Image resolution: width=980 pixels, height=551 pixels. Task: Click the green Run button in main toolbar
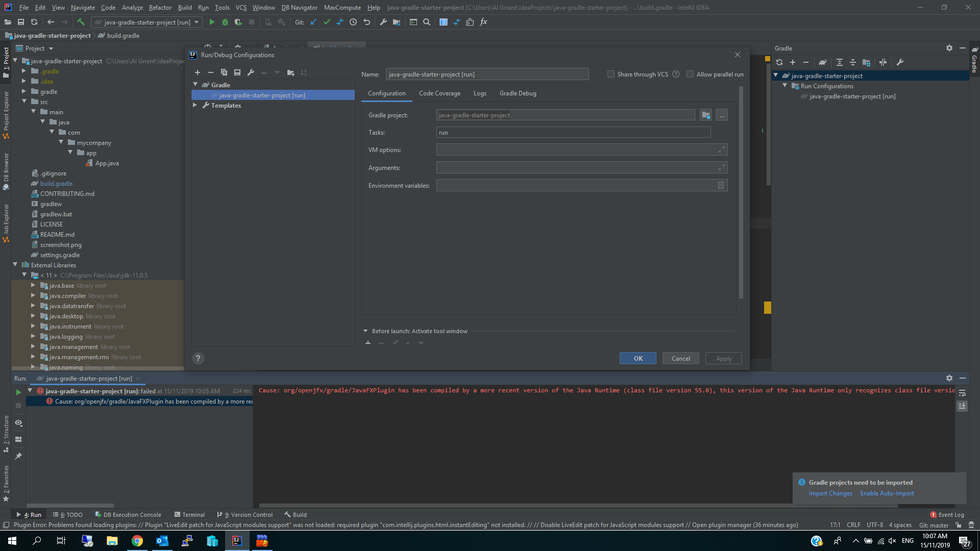pyautogui.click(x=212, y=22)
